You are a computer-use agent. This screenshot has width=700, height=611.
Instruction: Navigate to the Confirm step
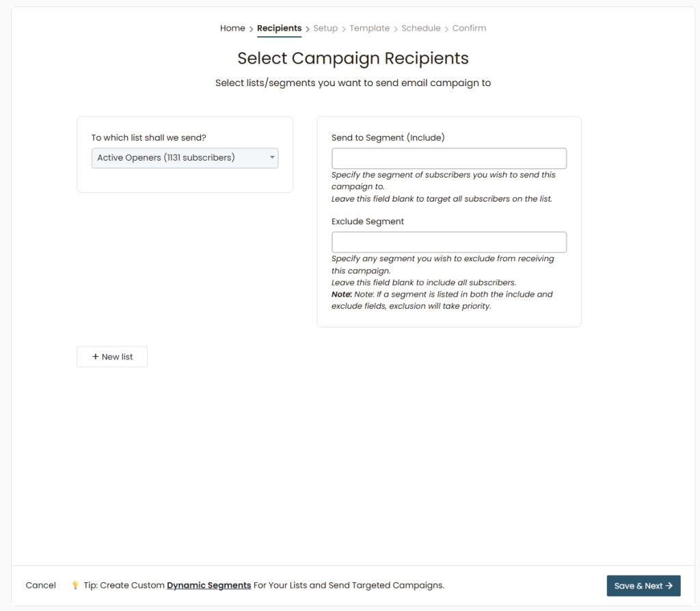469,28
